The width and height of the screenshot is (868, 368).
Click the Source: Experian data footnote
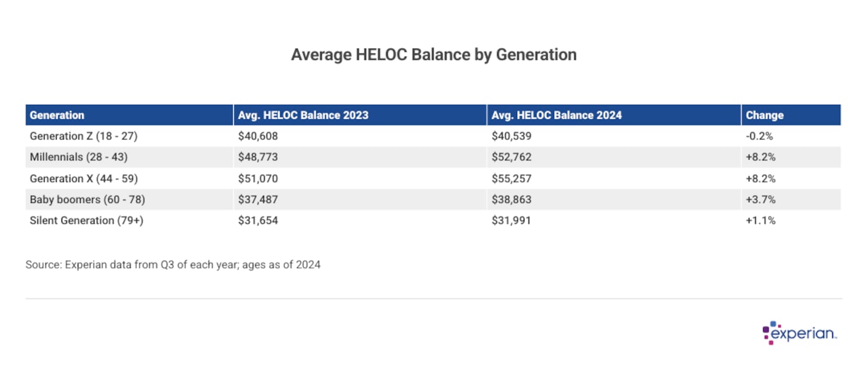[x=173, y=264]
